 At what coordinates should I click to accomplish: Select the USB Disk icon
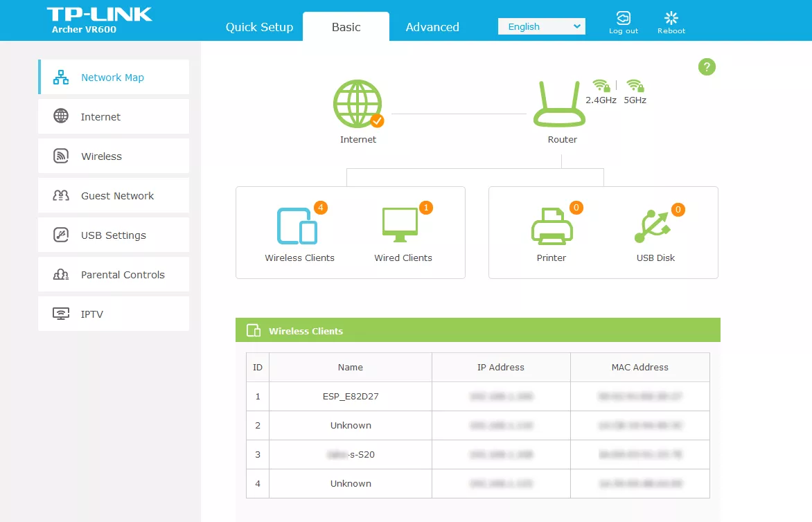tap(653, 226)
